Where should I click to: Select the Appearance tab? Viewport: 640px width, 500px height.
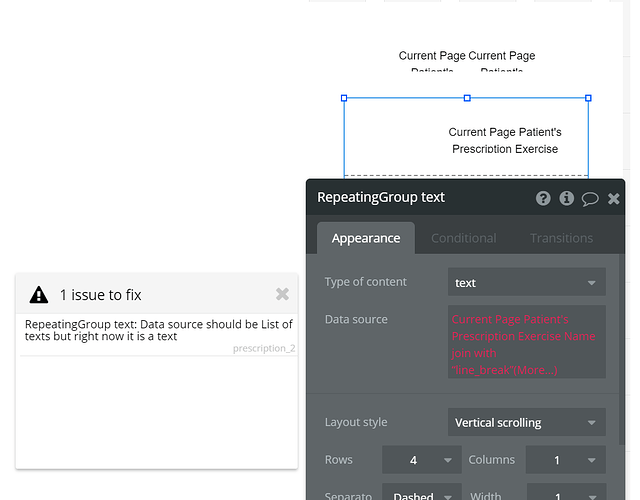click(366, 238)
